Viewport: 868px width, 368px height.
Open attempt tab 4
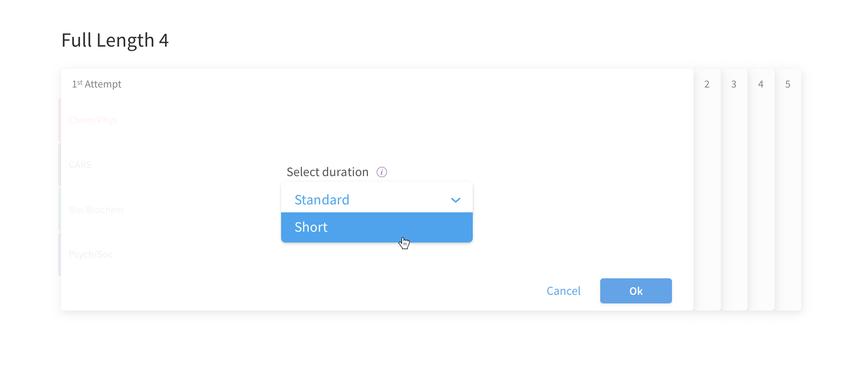(761, 84)
